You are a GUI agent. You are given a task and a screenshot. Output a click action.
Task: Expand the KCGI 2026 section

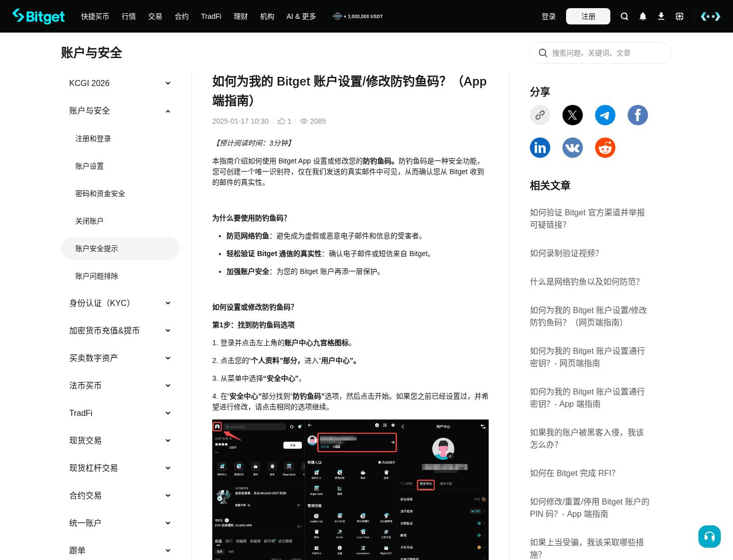[x=120, y=83]
